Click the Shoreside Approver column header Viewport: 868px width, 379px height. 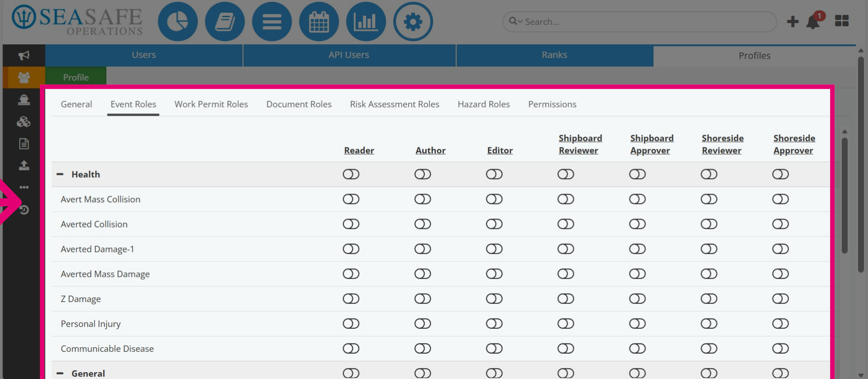(794, 144)
